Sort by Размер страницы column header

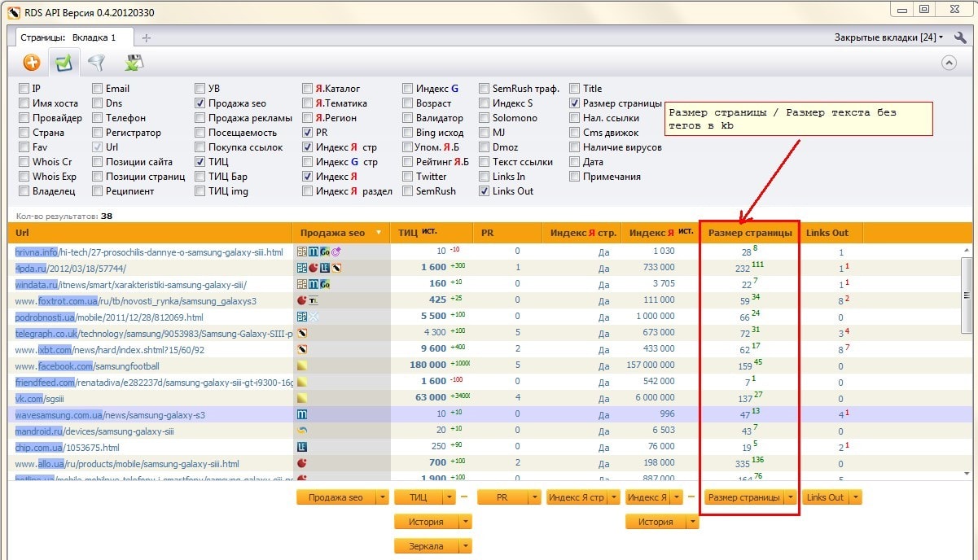point(749,233)
